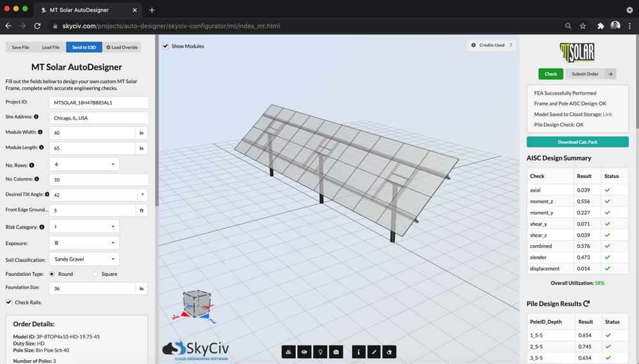
Task: Click Download Calc Pack button
Action: 578,142
